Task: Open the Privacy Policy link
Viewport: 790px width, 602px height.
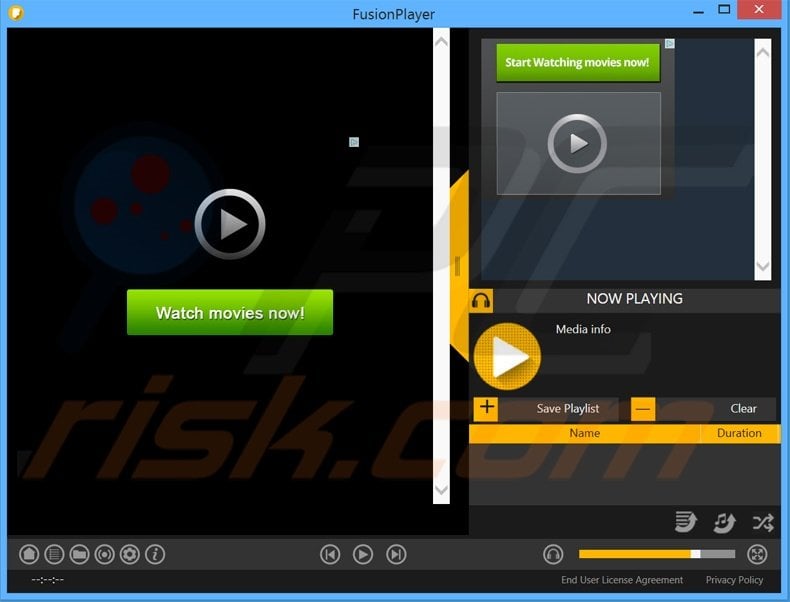Action: 734,580
